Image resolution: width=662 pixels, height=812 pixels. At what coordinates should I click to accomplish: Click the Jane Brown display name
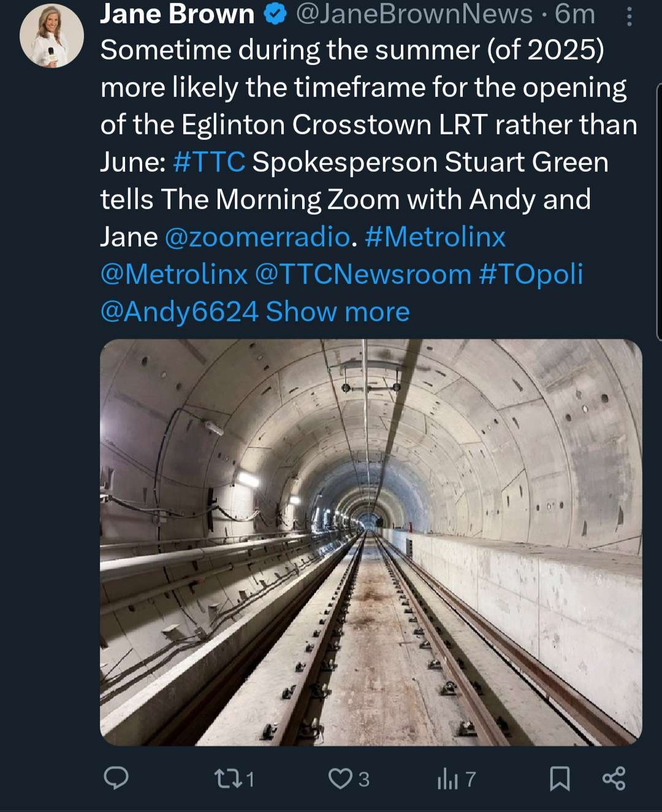pyautogui.click(x=177, y=15)
